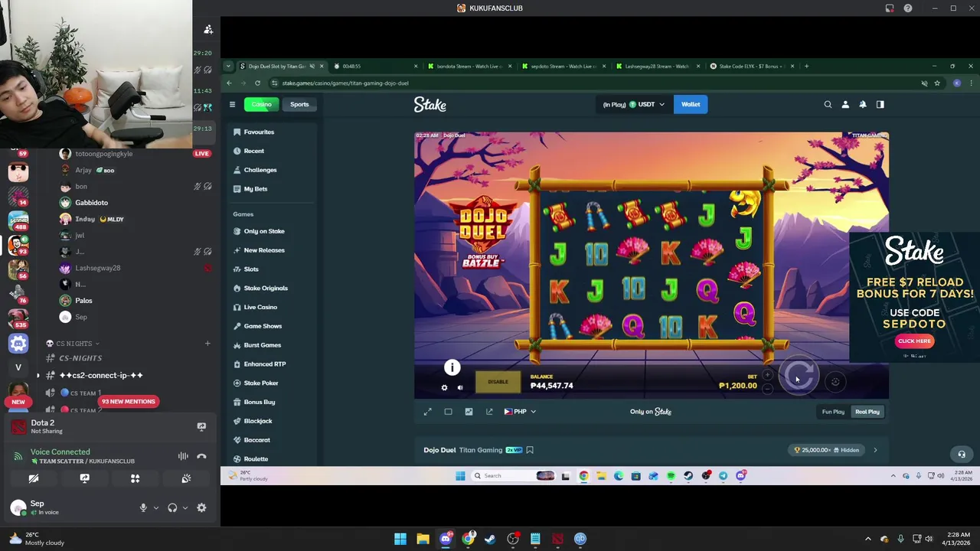
Task: Select the Casino tab
Action: (x=262, y=104)
